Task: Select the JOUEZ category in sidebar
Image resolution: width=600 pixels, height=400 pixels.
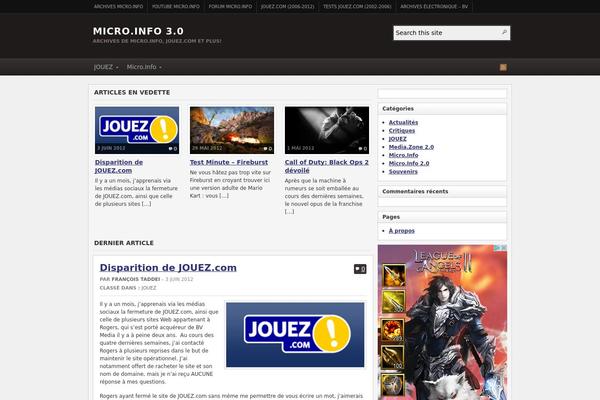Action: (398, 139)
